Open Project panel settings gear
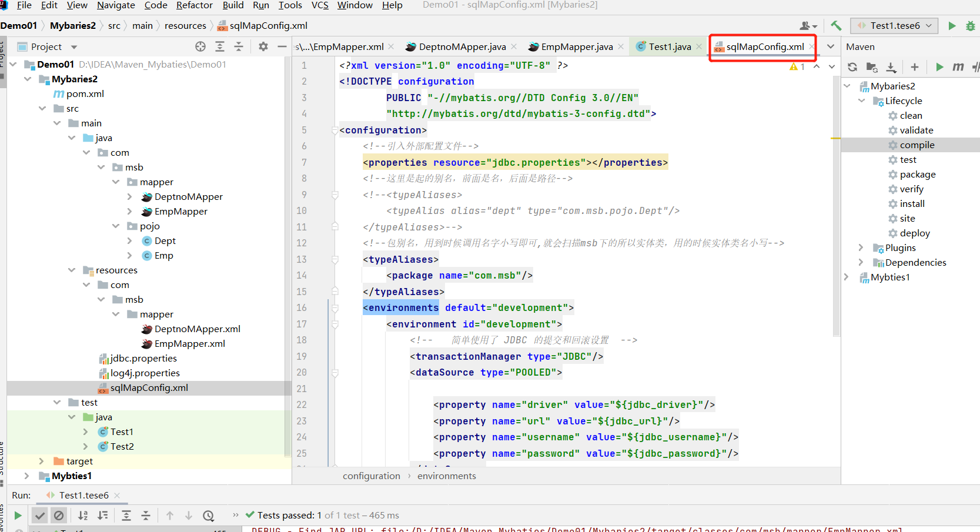This screenshot has height=532, width=980. click(x=263, y=46)
